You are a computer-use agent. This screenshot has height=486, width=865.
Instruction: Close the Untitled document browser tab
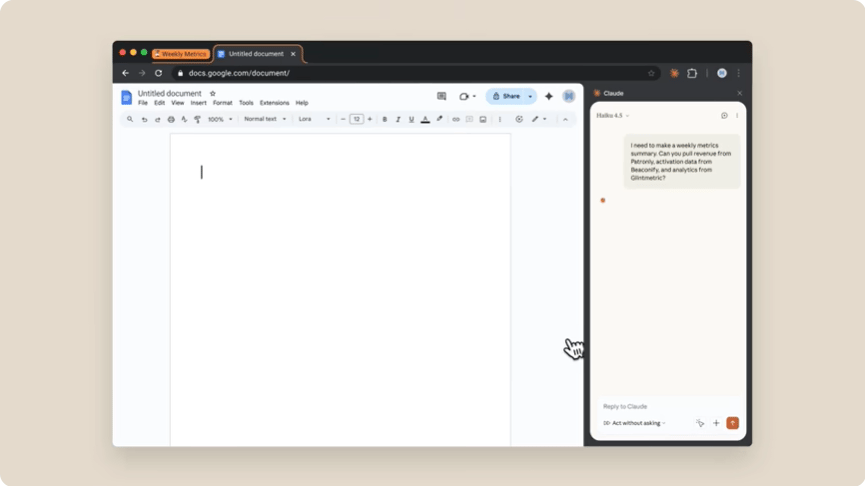tap(293, 54)
